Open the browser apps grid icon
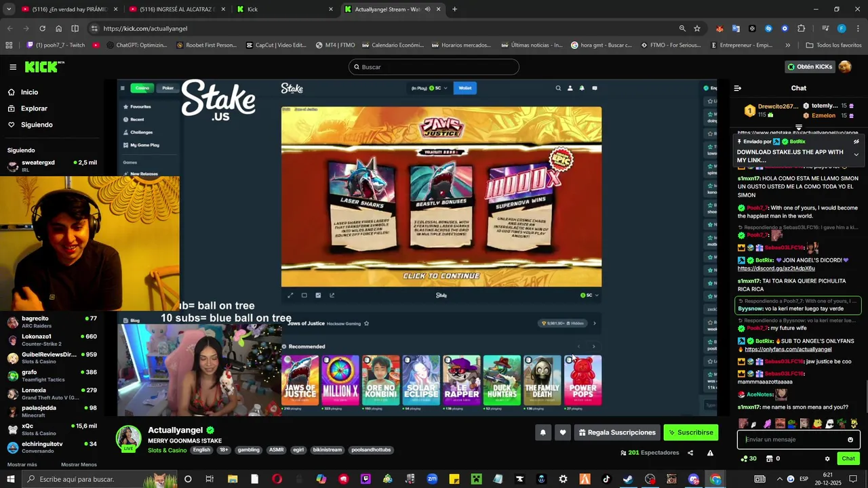The width and height of the screenshot is (868, 488). [9, 45]
